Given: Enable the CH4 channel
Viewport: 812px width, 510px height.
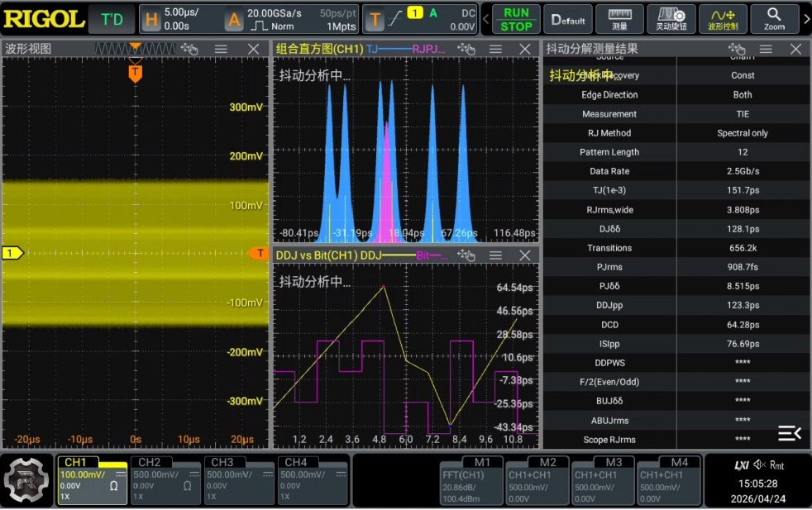Looking at the screenshot, I should click(312, 480).
